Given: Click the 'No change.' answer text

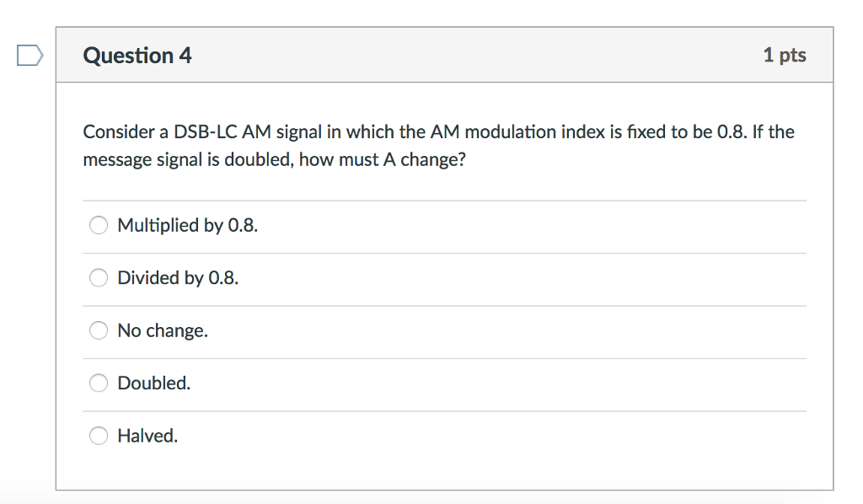Looking at the screenshot, I should tap(163, 330).
